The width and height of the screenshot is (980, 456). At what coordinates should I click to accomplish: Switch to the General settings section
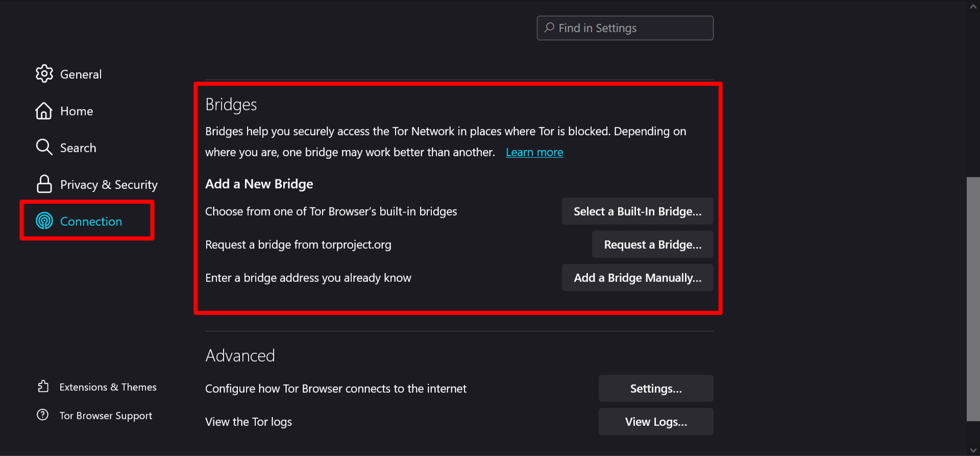(x=81, y=74)
